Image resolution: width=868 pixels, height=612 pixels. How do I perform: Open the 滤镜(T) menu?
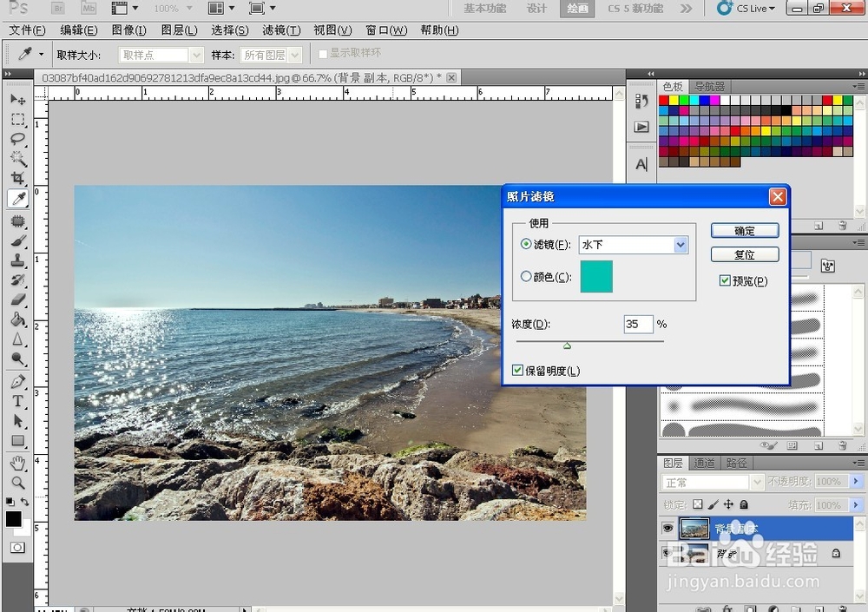pyautogui.click(x=281, y=30)
